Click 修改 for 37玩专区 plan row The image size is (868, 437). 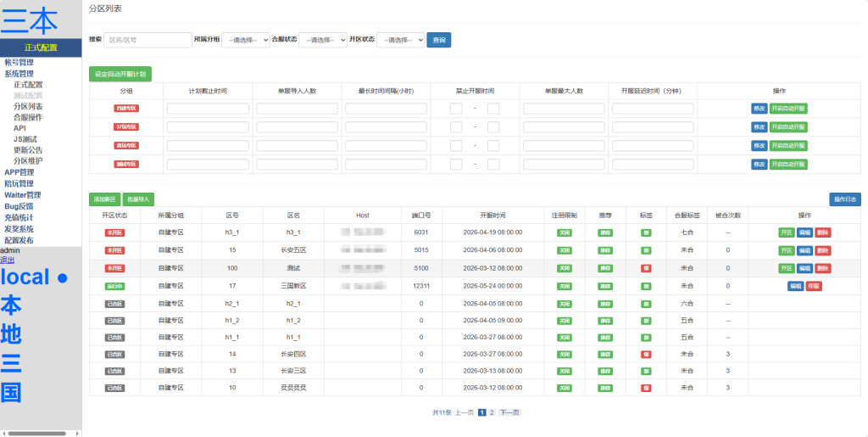click(x=759, y=126)
